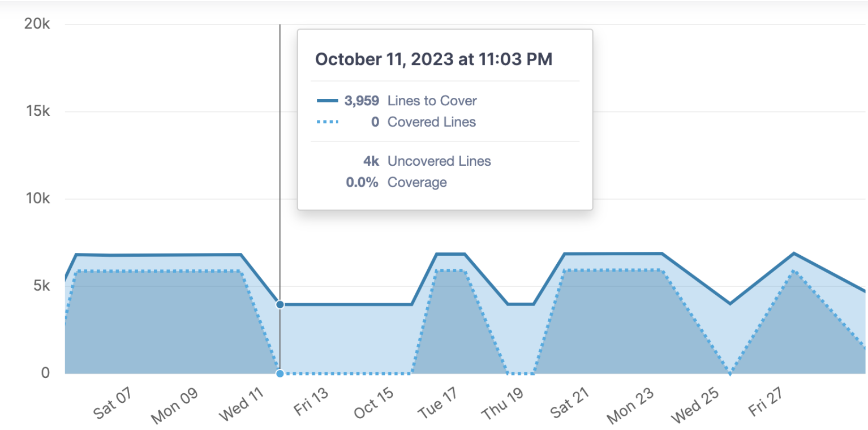
Task: Click the 3,959 value in the tooltip
Action: 362,101
